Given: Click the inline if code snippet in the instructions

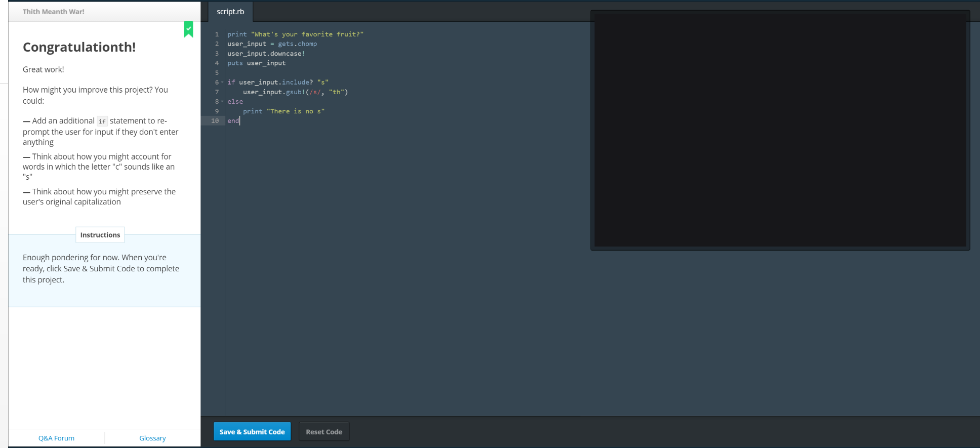Looking at the screenshot, I should coord(102,121).
